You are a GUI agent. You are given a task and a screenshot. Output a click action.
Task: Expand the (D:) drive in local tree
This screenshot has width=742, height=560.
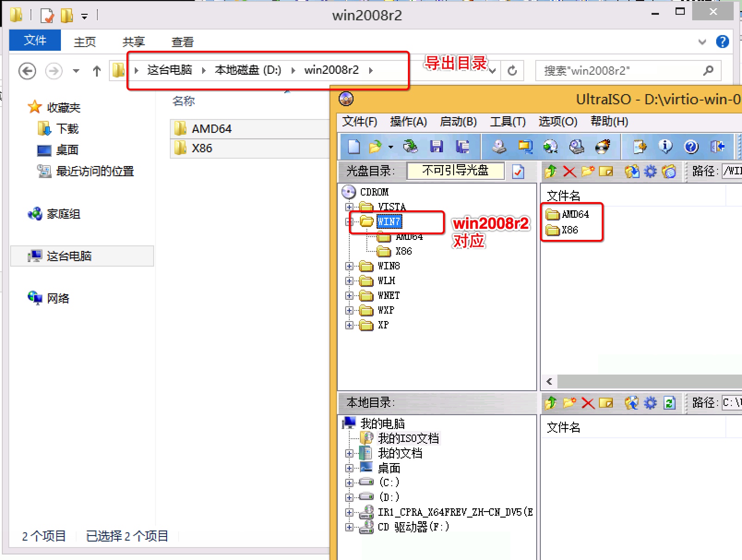(349, 498)
